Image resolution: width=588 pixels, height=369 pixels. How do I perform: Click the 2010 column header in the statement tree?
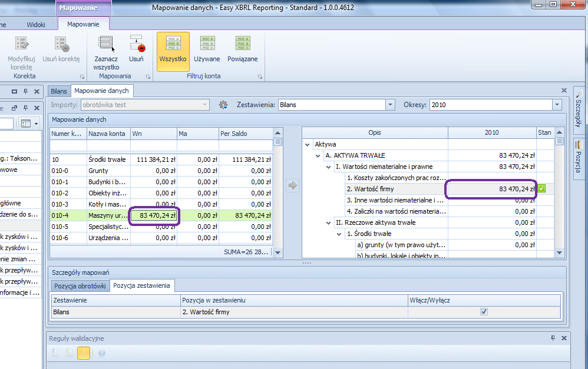point(492,132)
